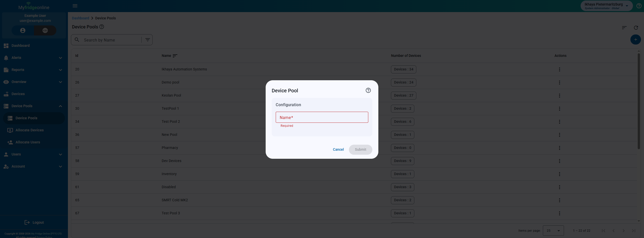Screen dimensions: 644x238
Task: Click the hamburger menu icon in header
Action: coord(75,6)
